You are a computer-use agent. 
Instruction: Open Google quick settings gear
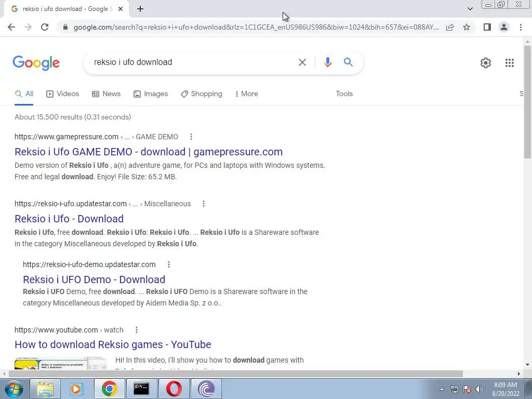(x=486, y=63)
